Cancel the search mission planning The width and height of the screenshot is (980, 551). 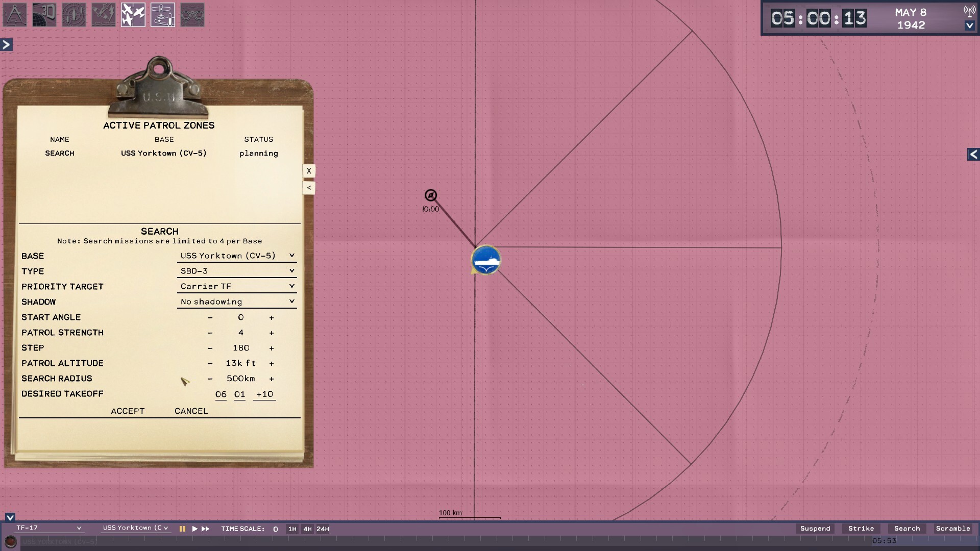(x=191, y=411)
